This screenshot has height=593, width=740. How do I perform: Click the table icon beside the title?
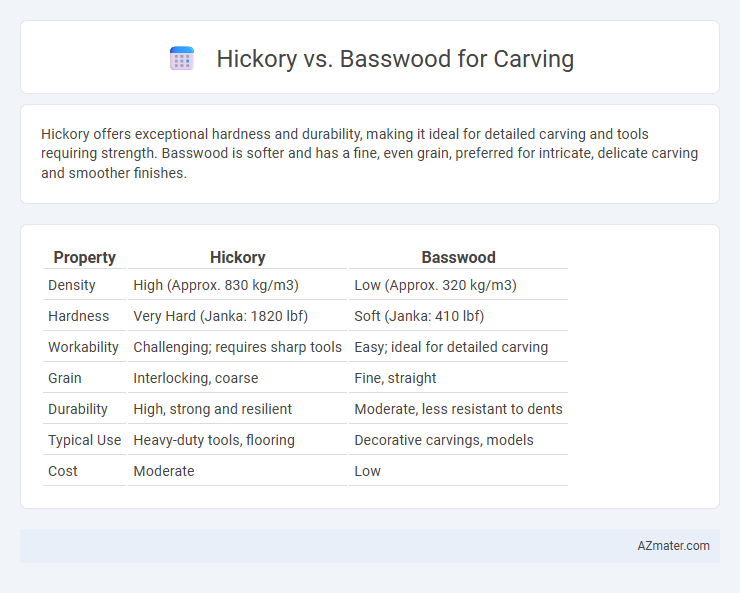tap(182, 58)
